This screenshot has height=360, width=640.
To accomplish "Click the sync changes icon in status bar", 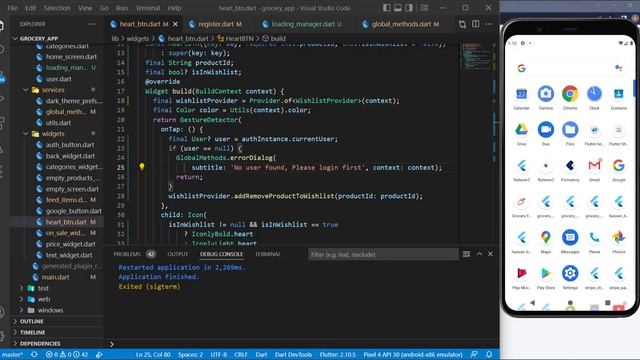I will click(34, 354).
